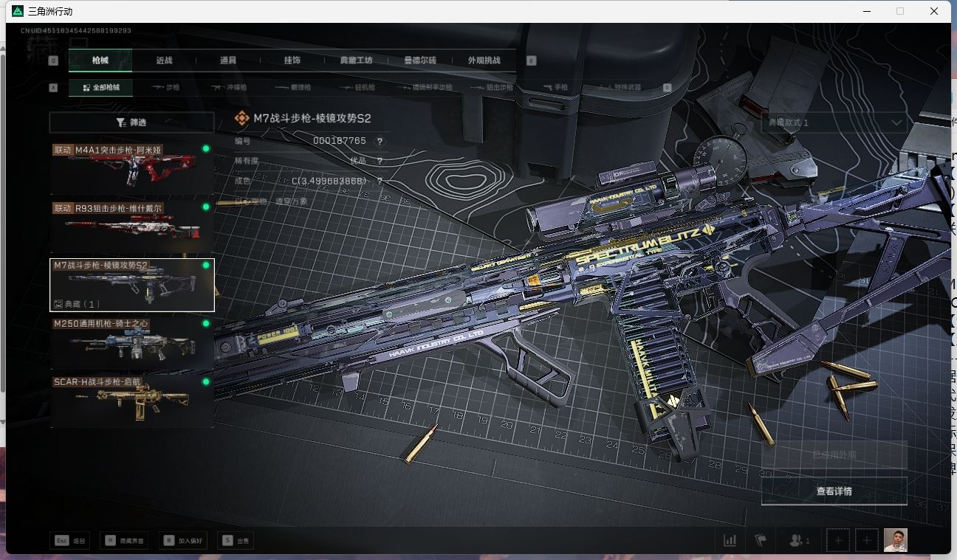Viewport: 957px width, 560px height.
Task: Click question mark next to 编号 serial number
Action: point(380,141)
